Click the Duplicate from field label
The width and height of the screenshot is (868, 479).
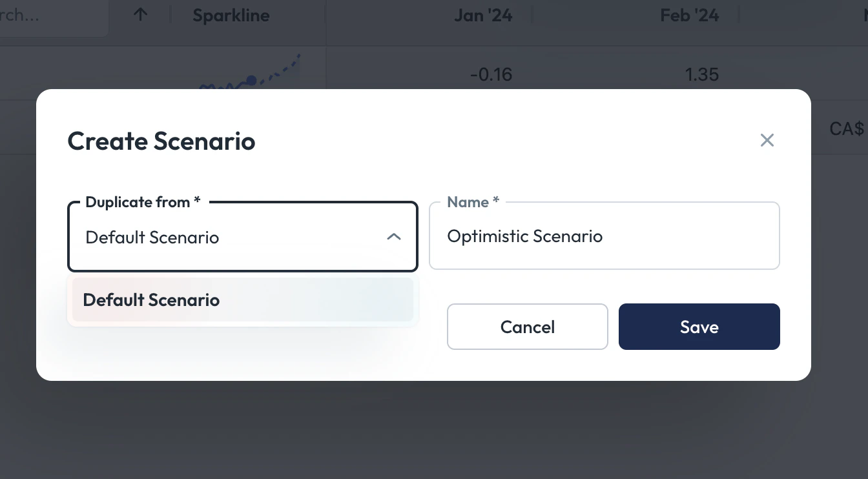[x=143, y=202]
